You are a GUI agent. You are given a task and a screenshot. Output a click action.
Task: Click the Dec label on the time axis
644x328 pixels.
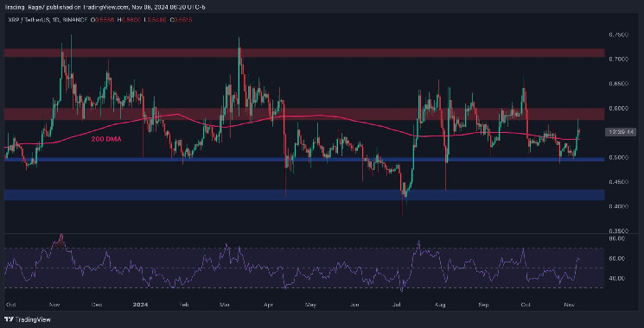click(x=97, y=305)
